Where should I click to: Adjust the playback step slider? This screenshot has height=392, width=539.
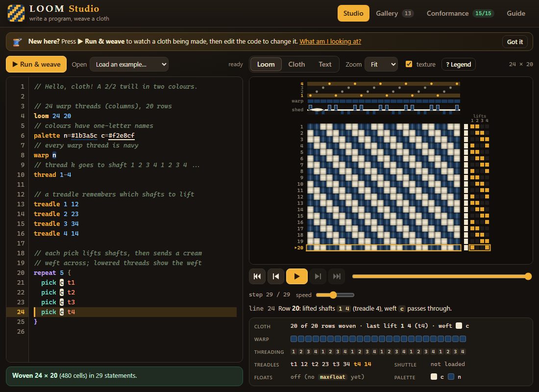[x=441, y=276]
